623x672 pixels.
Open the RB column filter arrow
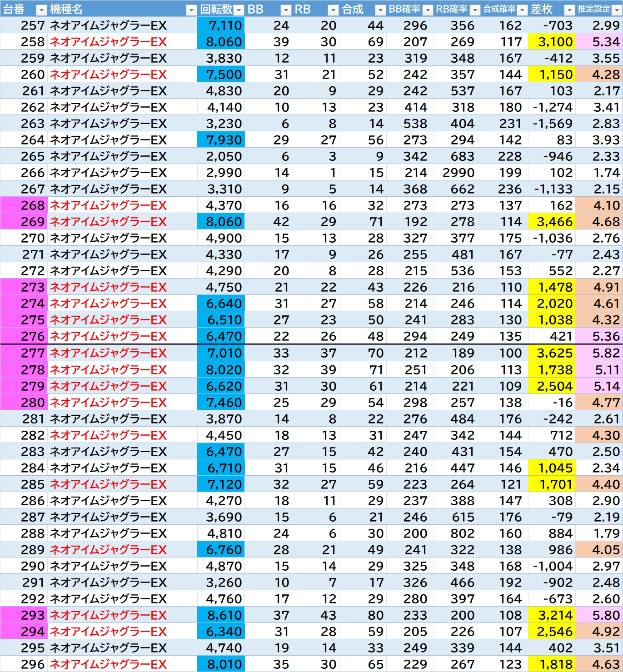(x=333, y=10)
